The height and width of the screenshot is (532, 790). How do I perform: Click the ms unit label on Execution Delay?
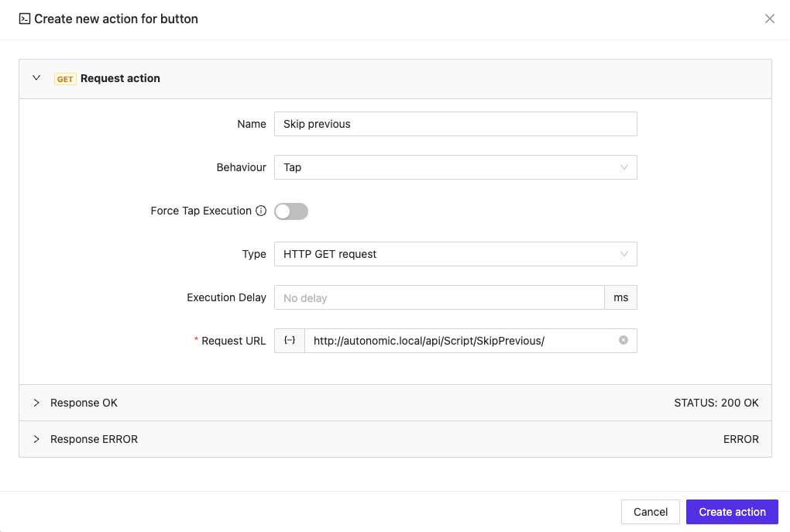pyautogui.click(x=621, y=297)
